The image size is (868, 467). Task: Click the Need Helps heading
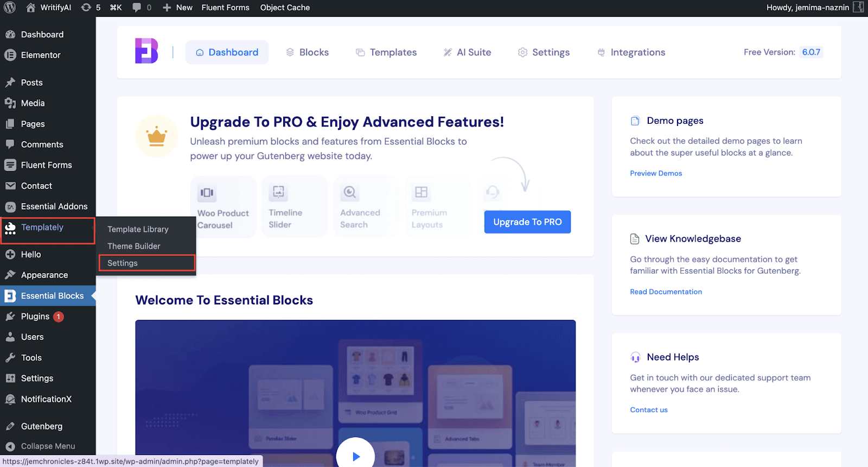coord(673,357)
